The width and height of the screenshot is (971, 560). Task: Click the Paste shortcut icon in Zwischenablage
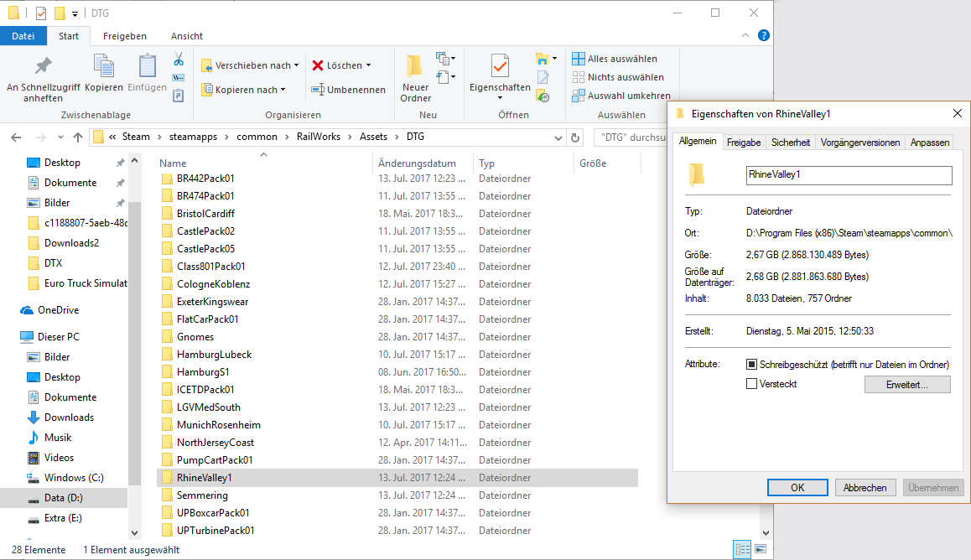point(179,96)
